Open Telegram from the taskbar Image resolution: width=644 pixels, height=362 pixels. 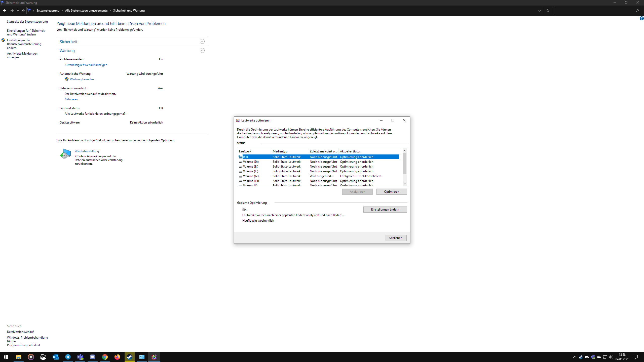(68, 357)
